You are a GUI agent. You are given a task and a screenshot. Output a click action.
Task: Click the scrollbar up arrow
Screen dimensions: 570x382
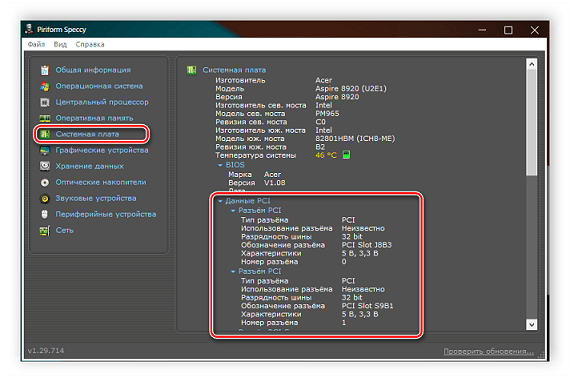531,64
